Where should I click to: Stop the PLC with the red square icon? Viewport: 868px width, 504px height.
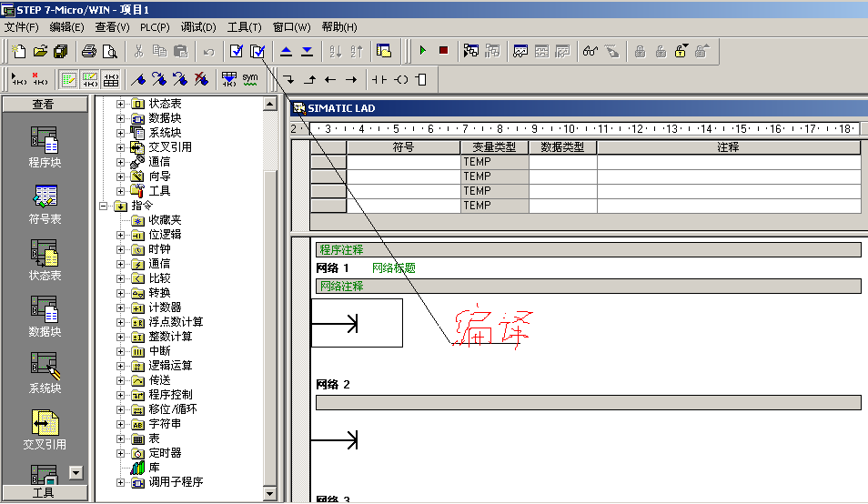point(443,51)
